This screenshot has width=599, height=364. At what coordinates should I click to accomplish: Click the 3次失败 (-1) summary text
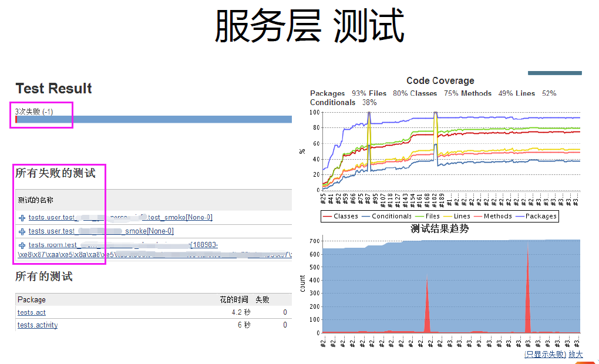(x=34, y=112)
